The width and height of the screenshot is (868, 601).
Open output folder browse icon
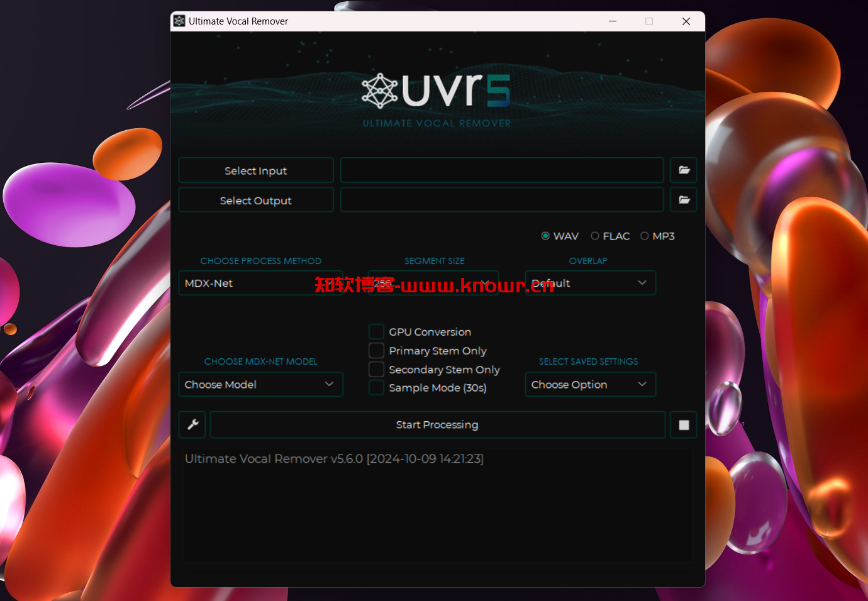pyautogui.click(x=684, y=200)
